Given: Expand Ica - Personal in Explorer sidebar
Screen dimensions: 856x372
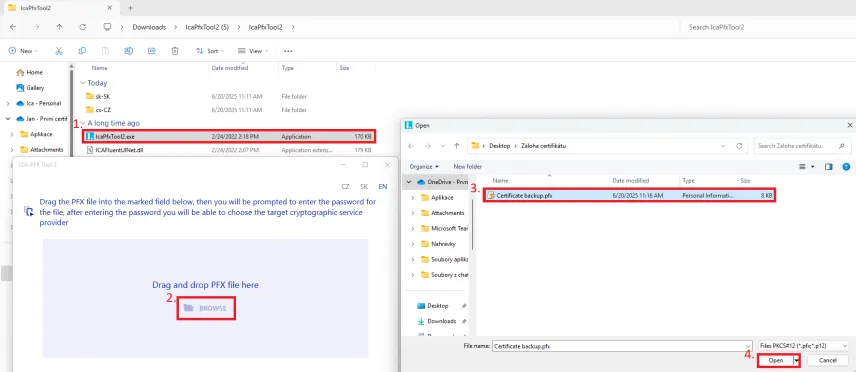Looking at the screenshot, I should pyautogui.click(x=8, y=103).
